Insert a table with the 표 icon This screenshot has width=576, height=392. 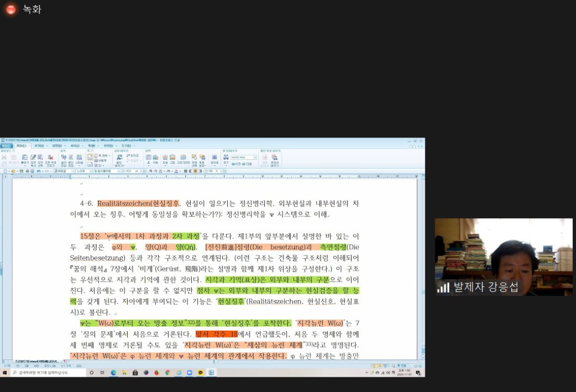[x=149, y=159]
